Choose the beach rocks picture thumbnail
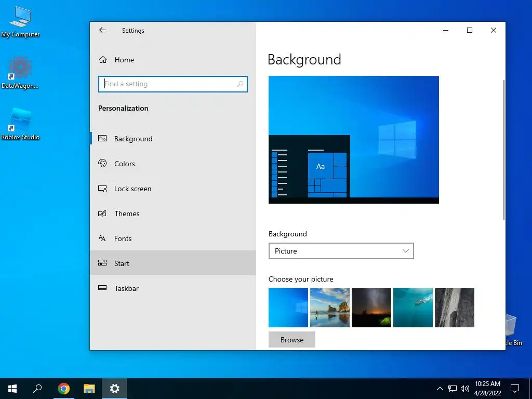The image size is (532, 399). point(330,308)
